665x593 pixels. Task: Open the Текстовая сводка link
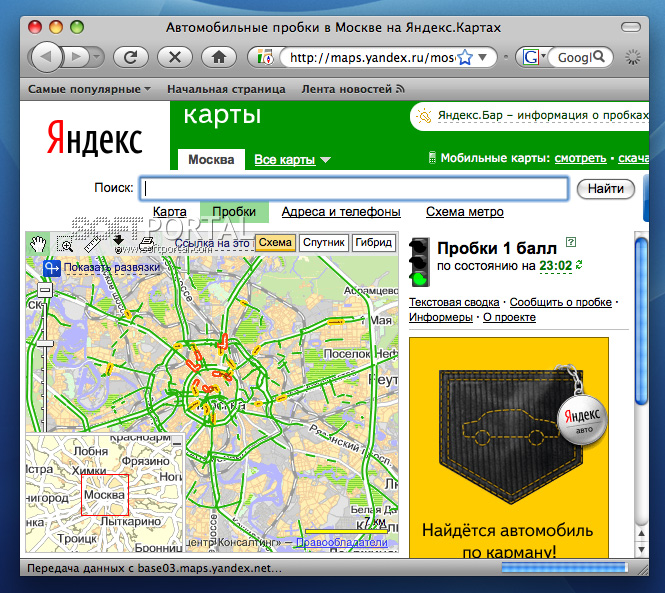[x=454, y=302]
